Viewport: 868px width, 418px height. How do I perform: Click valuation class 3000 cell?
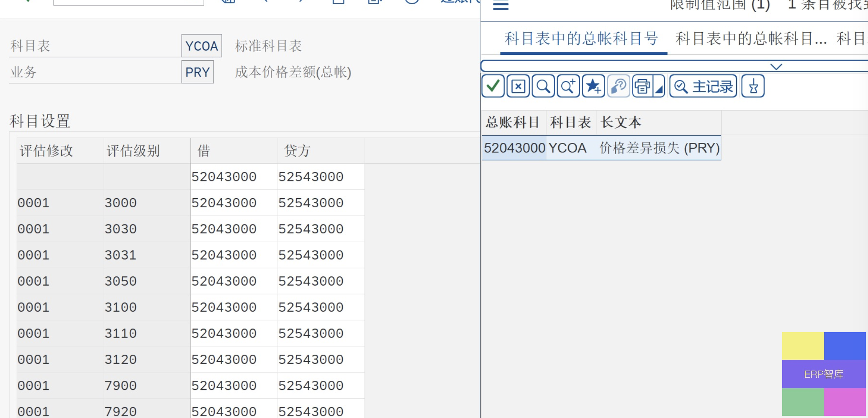[x=147, y=203]
